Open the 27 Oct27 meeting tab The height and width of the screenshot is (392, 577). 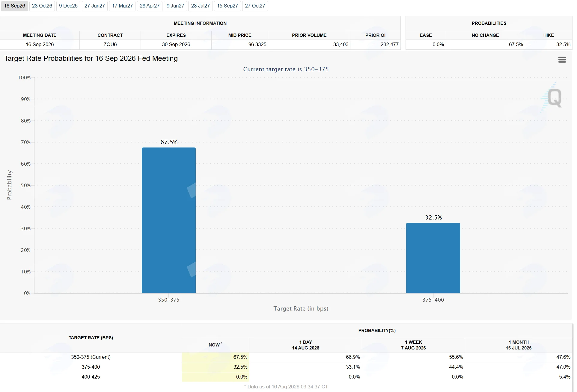coord(255,6)
